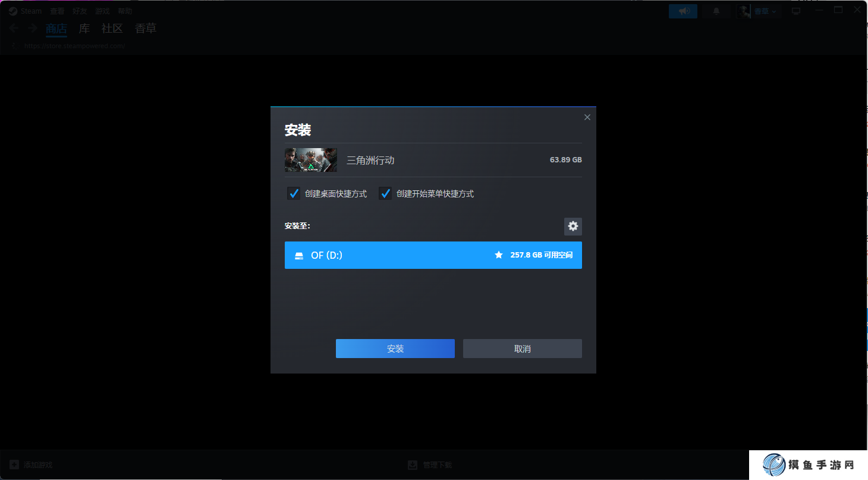Open the 查看 menu
The height and width of the screenshot is (480, 868).
pyautogui.click(x=57, y=10)
